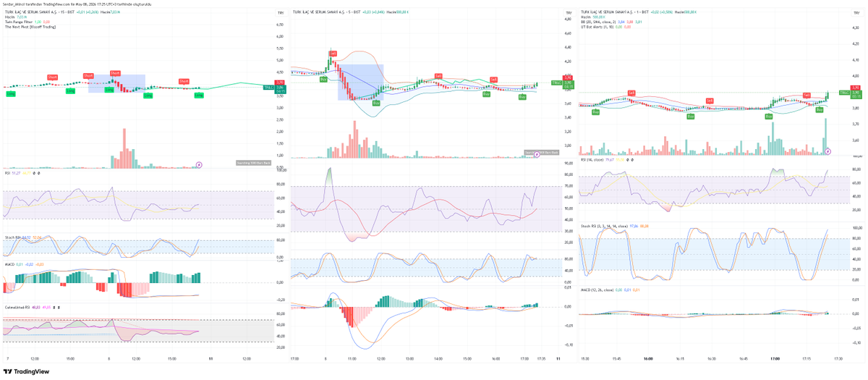Click the TRILC price tag on 1-minute chart

point(843,93)
